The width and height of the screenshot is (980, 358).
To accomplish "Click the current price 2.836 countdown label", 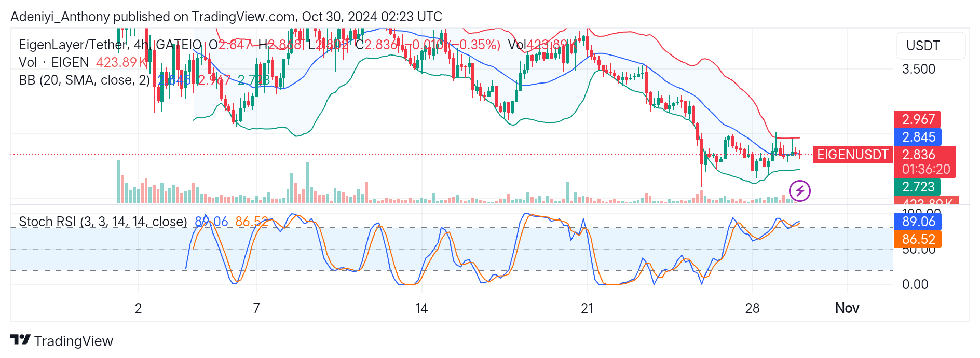I will 925,162.
